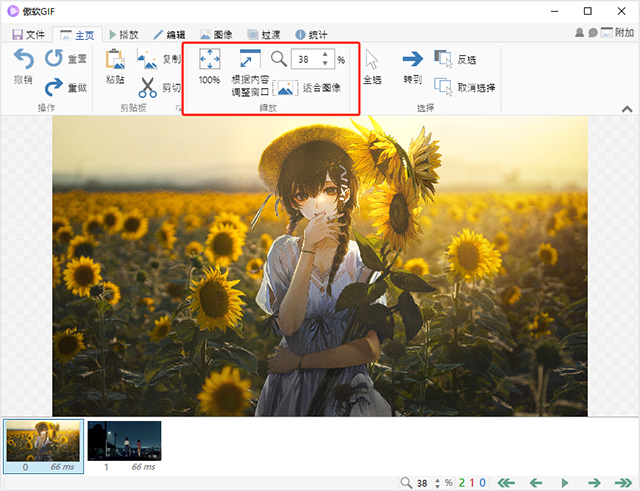
Task: Switch to the Edit (编辑) tab
Action: tap(169, 35)
